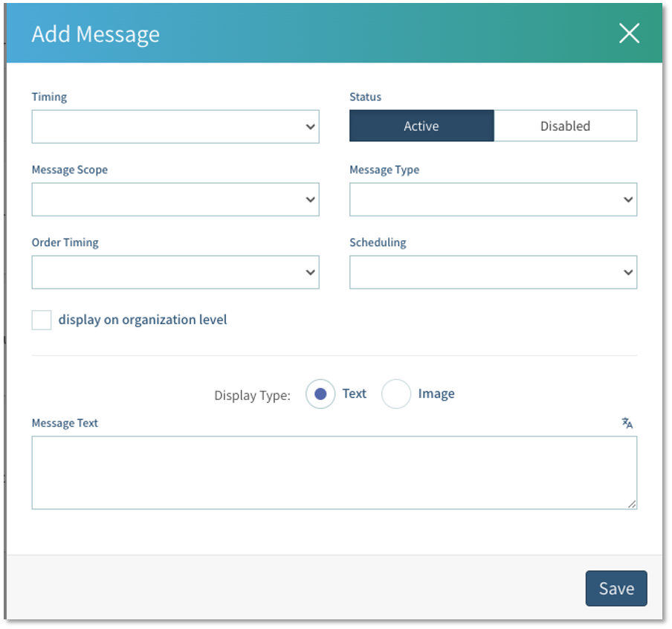Expand the Message Scope dropdown

(x=175, y=199)
